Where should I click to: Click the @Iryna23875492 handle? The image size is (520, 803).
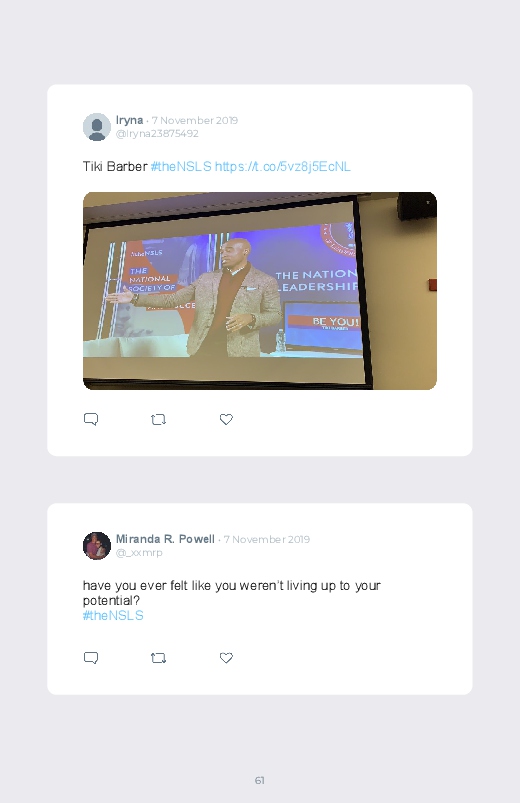click(157, 134)
